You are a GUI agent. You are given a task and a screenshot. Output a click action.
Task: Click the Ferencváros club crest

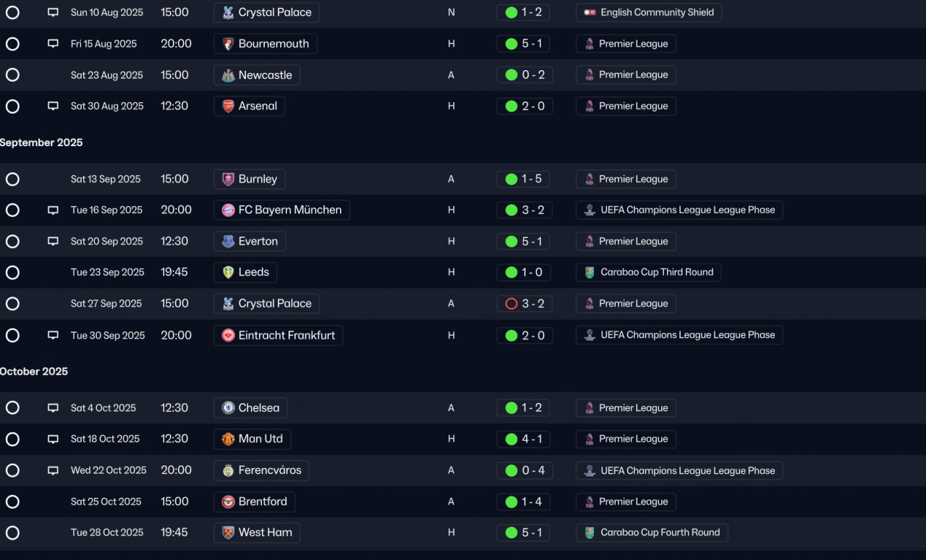(228, 470)
